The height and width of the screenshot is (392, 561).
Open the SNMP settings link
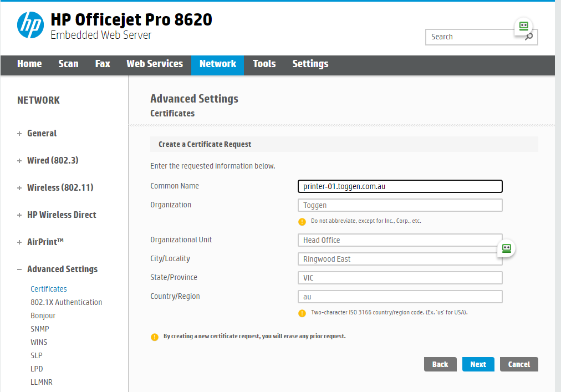[x=40, y=329]
